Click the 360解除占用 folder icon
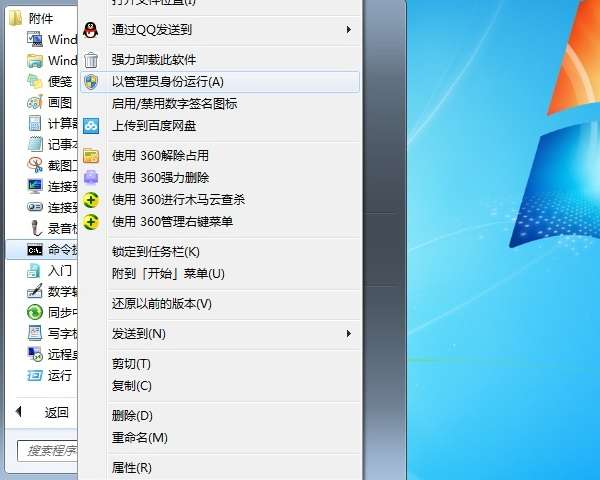Image resolution: width=600 pixels, height=480 pixels. tap(91, 155)
